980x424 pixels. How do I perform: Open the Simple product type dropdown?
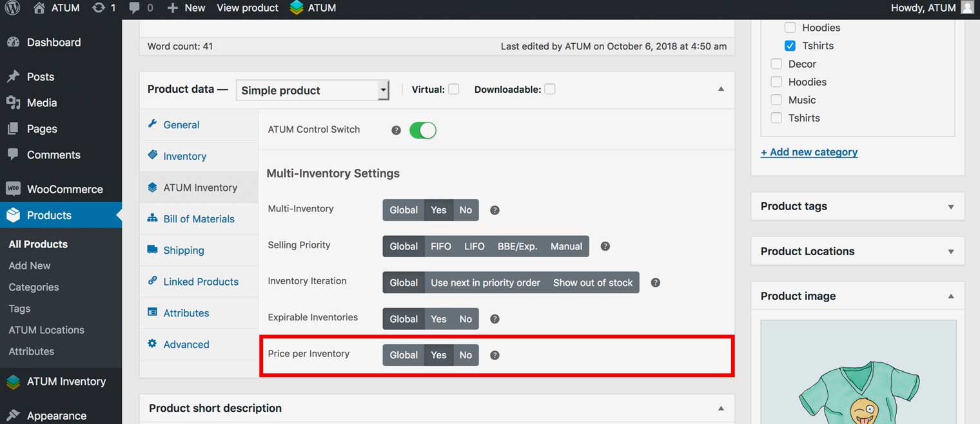pyautogui.click(x=312, y=90)
